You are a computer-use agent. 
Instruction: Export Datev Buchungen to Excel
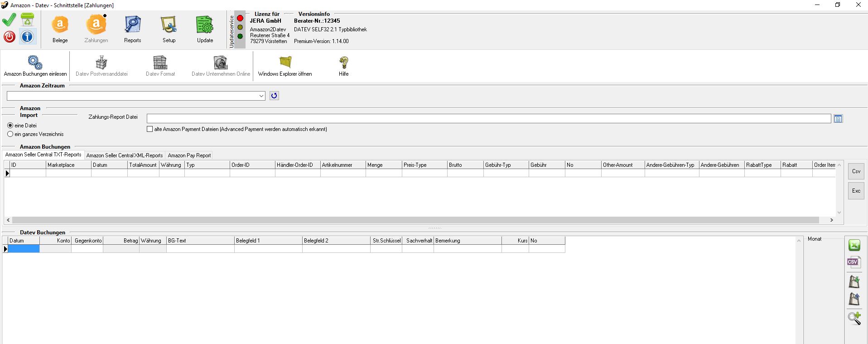(854, 246)
